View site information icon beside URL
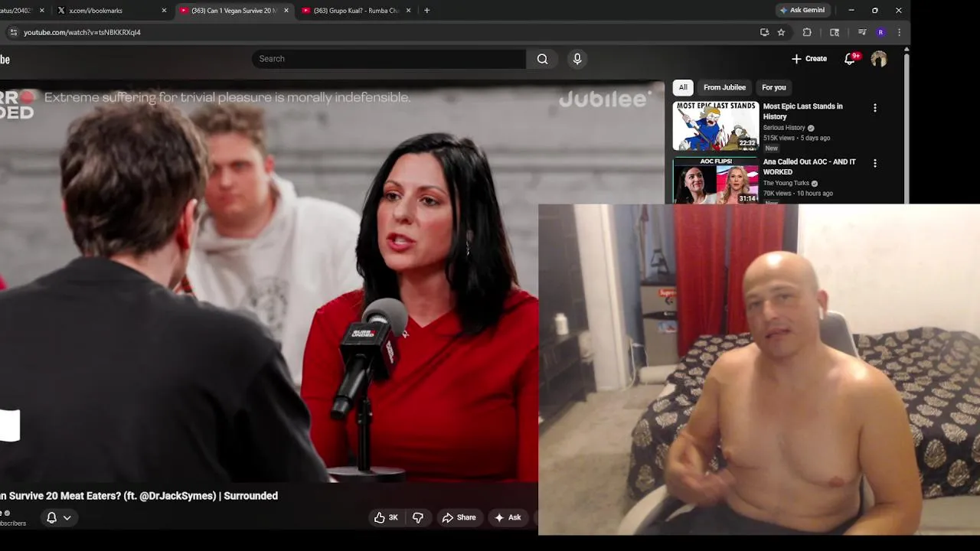 tap(13, 32)
